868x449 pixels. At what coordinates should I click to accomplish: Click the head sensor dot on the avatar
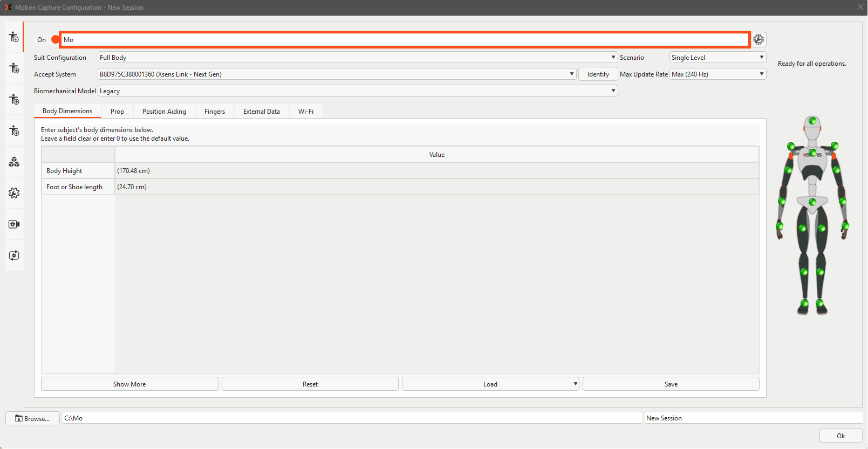[812, 121]
